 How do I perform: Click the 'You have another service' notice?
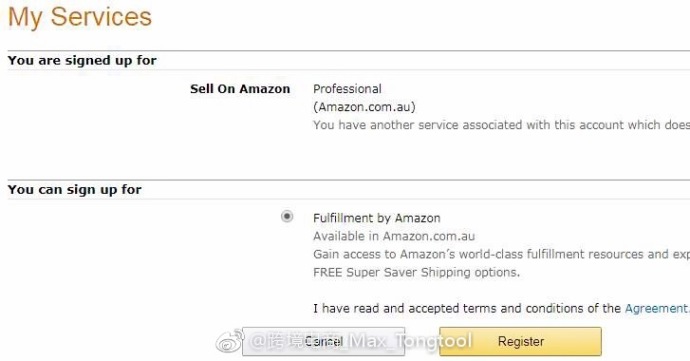point(501,125)
